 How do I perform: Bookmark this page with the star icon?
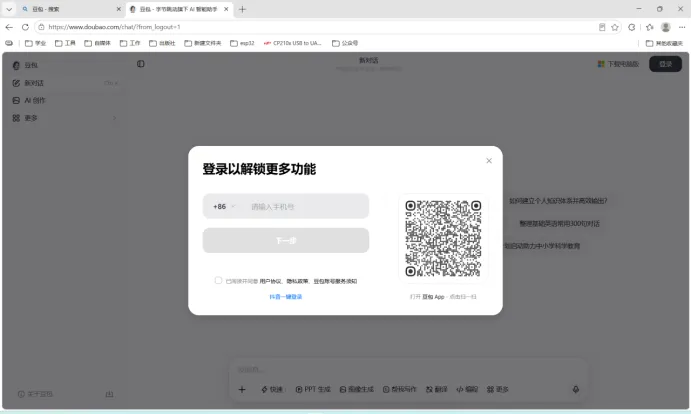tap(615, 27)
